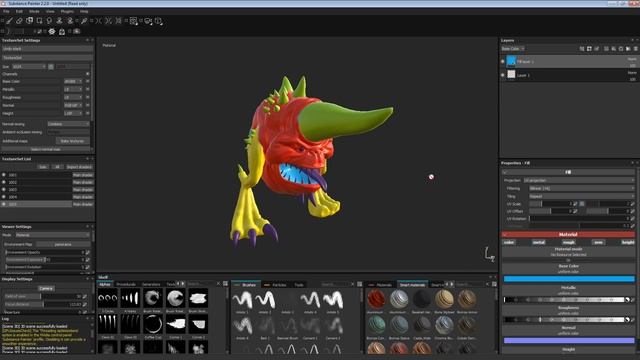Viewport: 640px width, 360px height.
Task: Add a paint layer in Layers toolbar
Action: point(597,49)
